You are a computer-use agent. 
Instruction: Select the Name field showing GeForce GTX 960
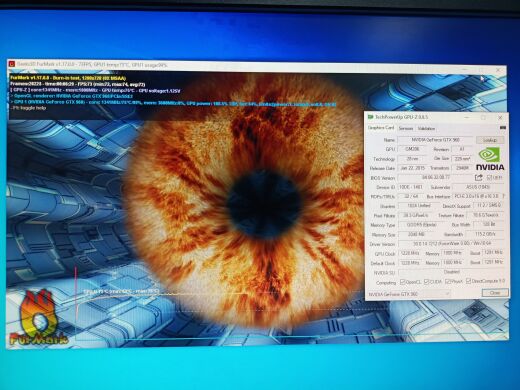click(x=435, y=140)
